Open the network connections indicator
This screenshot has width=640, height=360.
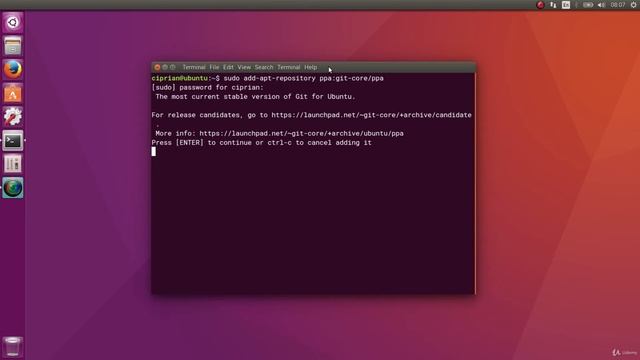[x=553, y=5]
